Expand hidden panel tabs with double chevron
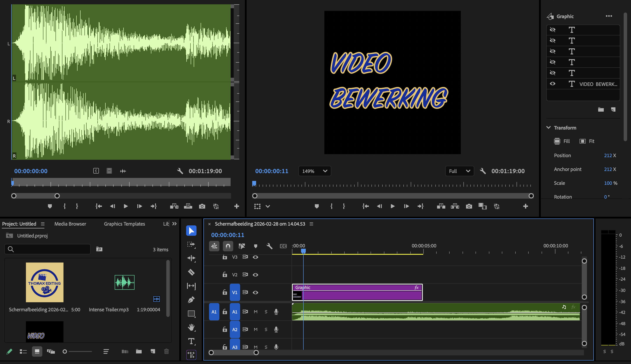The image size is (631, 364). click(x=174, y=224)
